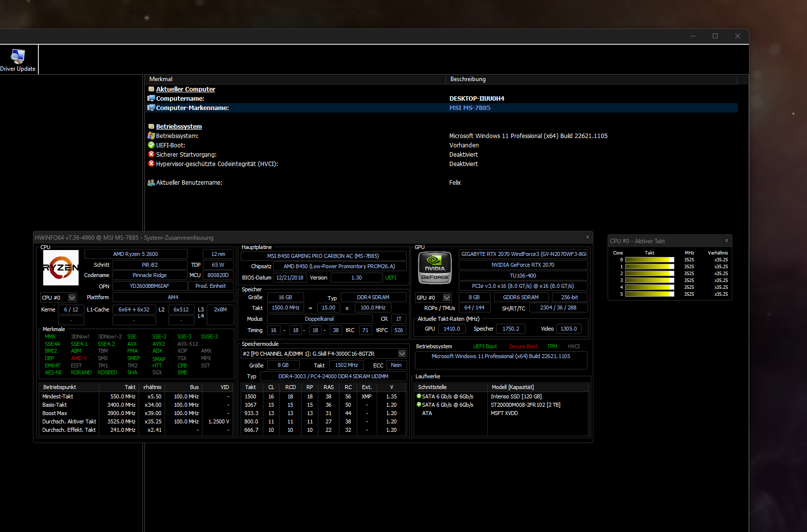Click the DDR4-3003 / PC4-24000 module type field
This screenshot has width=807, height=532.
tap(334, 376)
